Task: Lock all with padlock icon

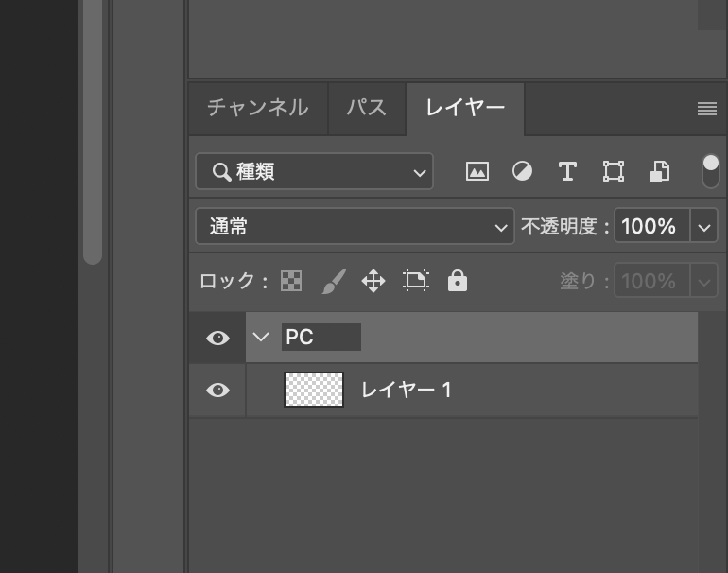Action: click(458, 281)
